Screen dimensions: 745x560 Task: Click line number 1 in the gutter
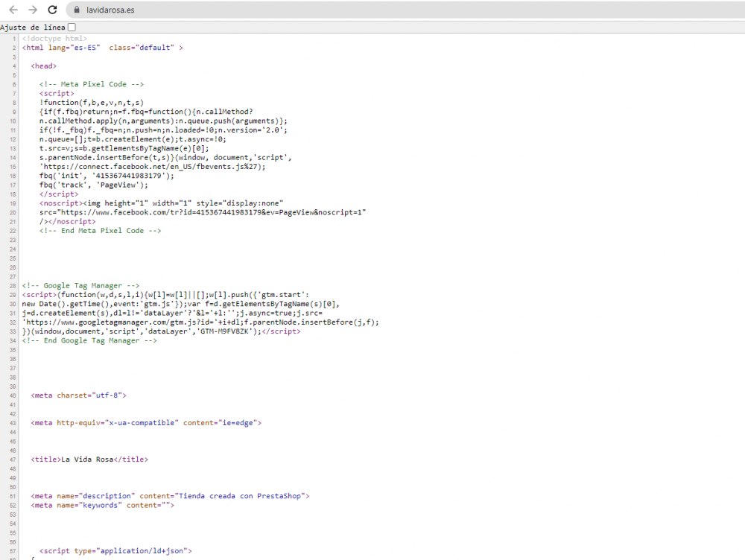point(14,39)
